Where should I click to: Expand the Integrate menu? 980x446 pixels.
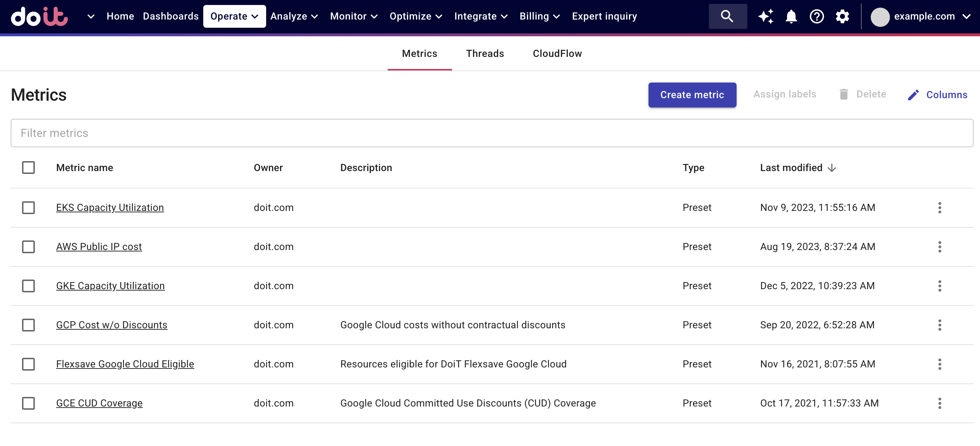click(481, 16)
